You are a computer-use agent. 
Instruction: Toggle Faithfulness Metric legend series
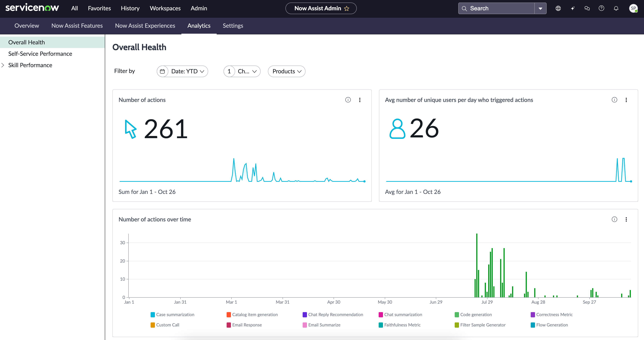399,325
